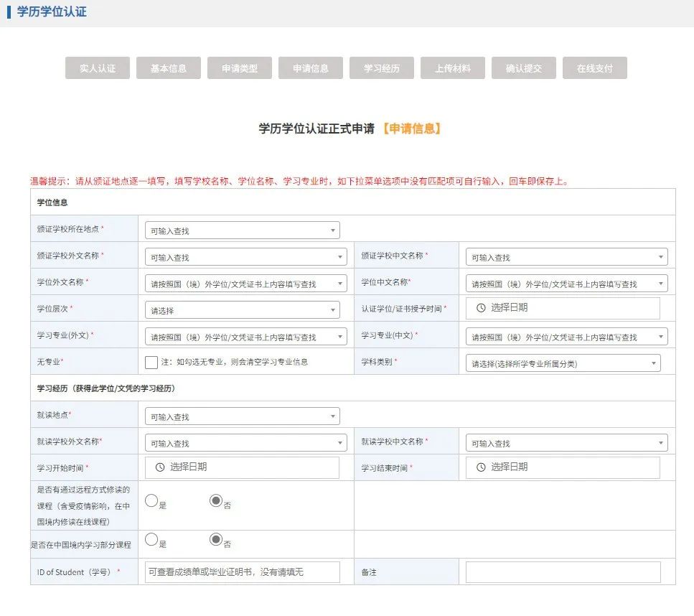Viewport: 694px width, 616px height.
Task: Go to the 上传材料 step tab
Action: 453,68
